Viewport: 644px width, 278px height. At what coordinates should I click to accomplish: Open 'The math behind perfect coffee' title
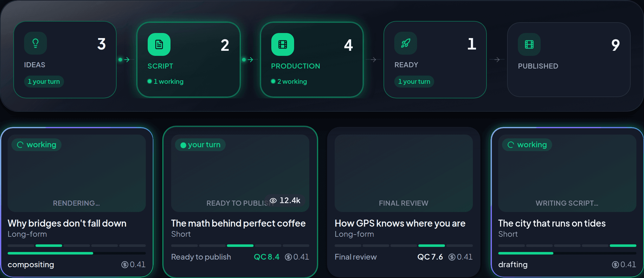click(238, 223)
